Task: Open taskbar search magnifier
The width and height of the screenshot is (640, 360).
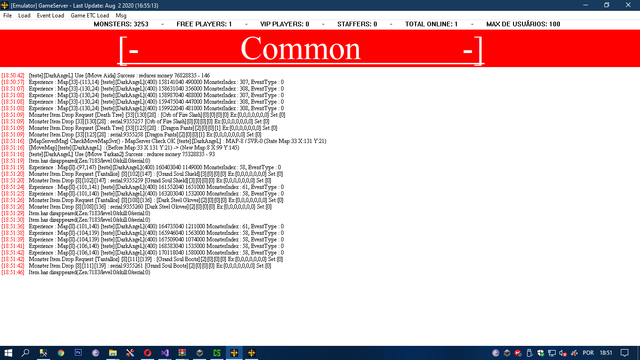Action: pos(25,353)
